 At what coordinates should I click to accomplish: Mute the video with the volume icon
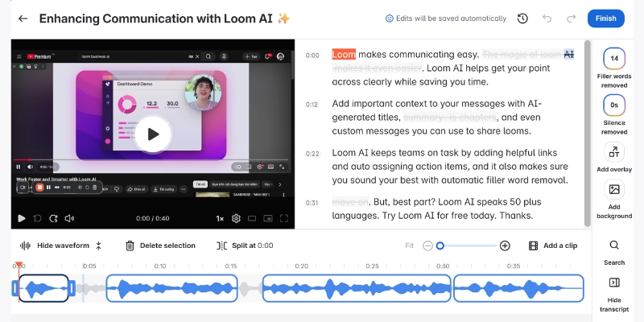[x=70, y=218]
